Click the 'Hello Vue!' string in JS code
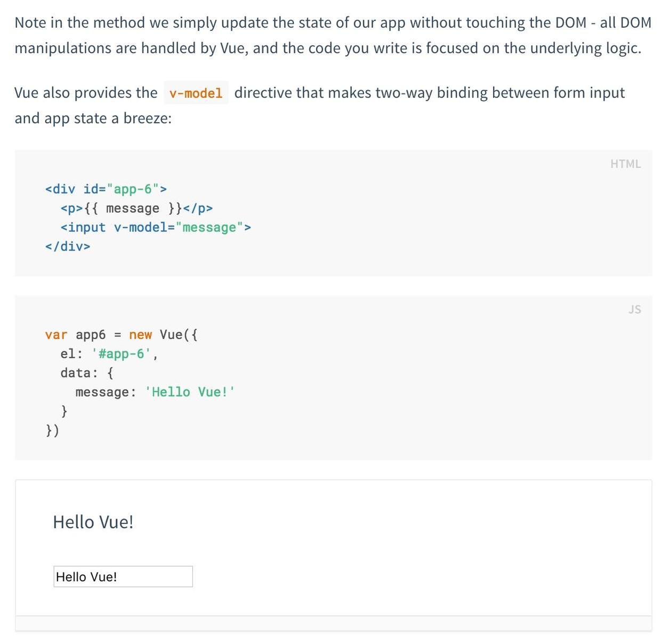Image resolution: width=661 pixels, height=644 pixels. point(189,392)
